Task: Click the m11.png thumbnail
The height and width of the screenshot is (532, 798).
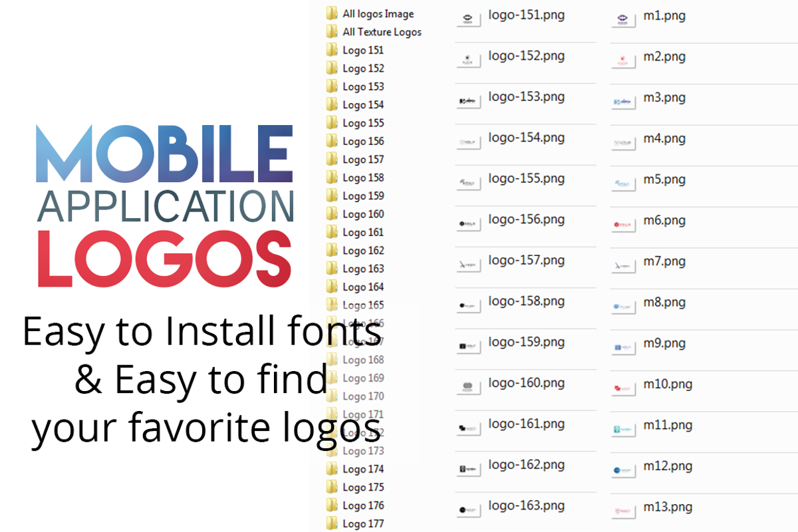Action: coord(623,430)
